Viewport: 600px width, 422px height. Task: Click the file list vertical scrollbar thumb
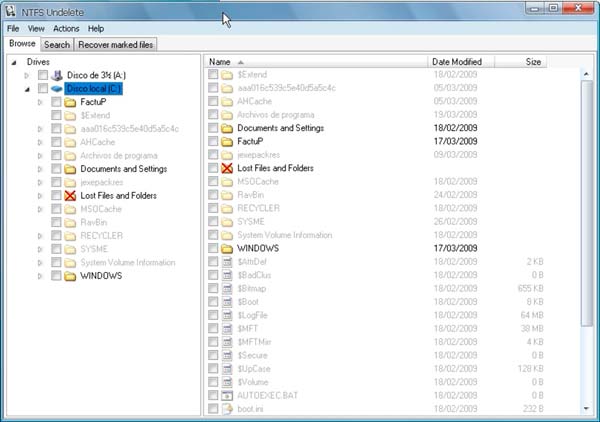[x=586, y=203]
